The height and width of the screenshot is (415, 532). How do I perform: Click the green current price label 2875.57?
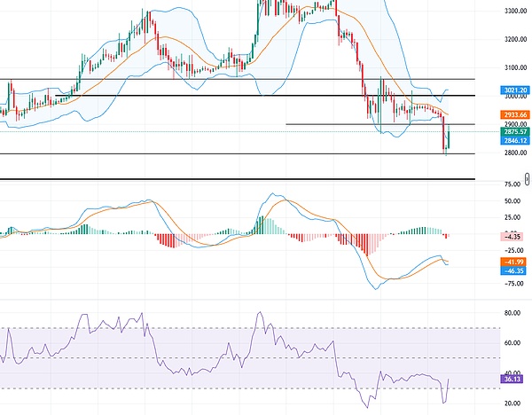click(515, 131)
